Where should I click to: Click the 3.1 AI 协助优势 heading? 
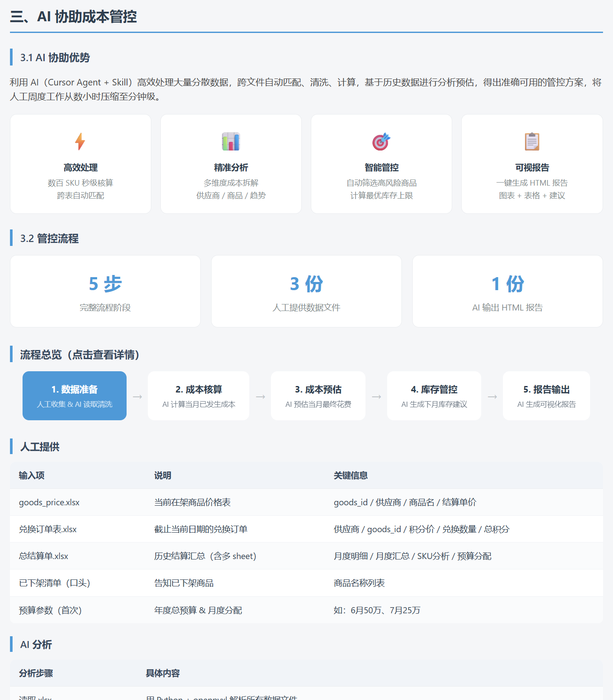click(55, 58)
